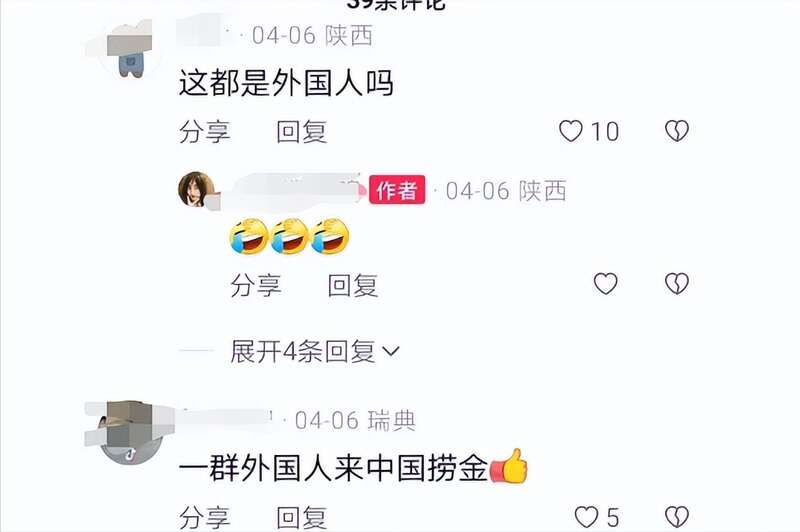
Task: Select the comment text '一群外国人来中国捞金'
Action: tap(334, 468)
